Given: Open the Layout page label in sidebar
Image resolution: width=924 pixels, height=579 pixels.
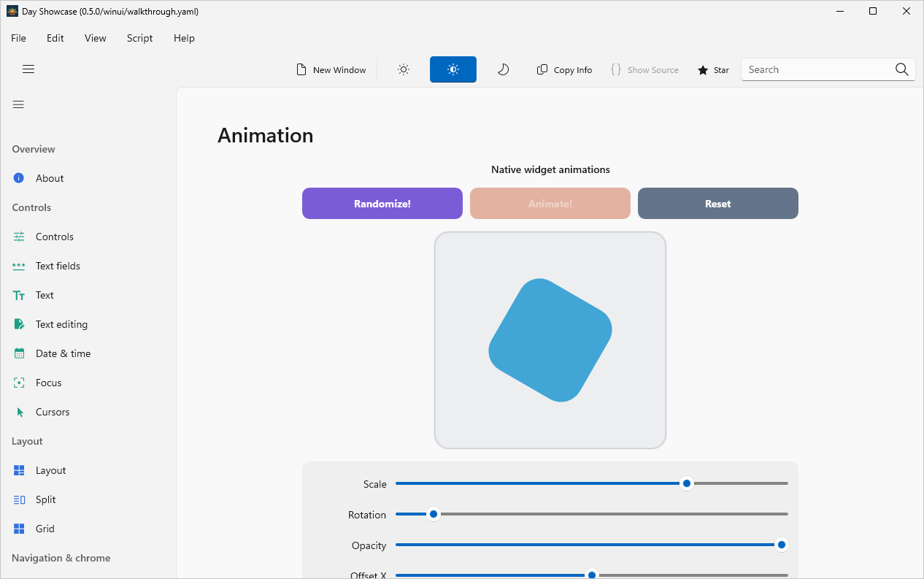Looking at the screenshot, I should [51, 470].
